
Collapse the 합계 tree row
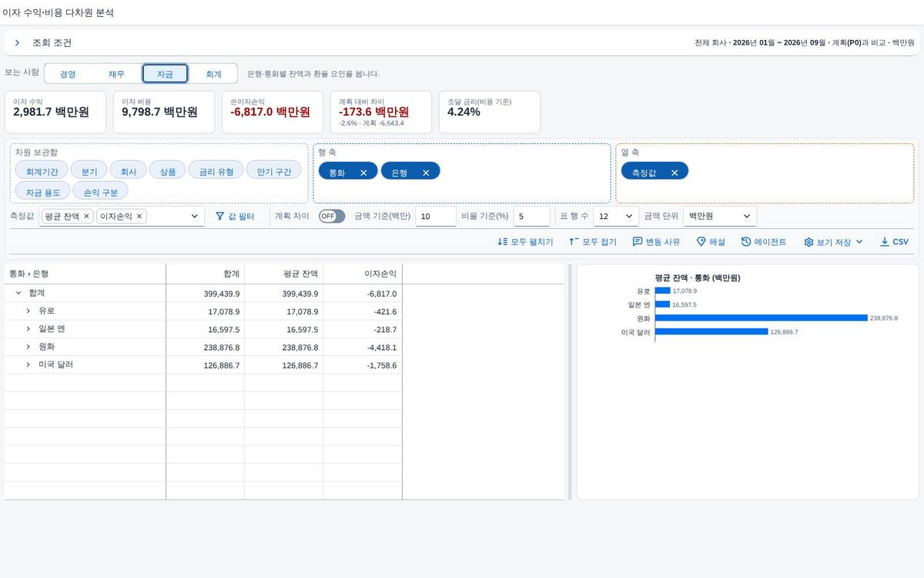[18, 293]
